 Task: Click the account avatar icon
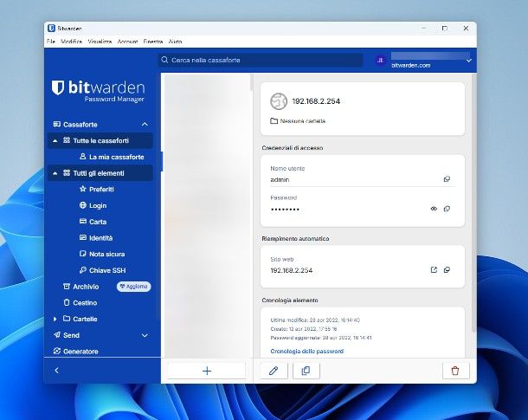tap(380, 61)
